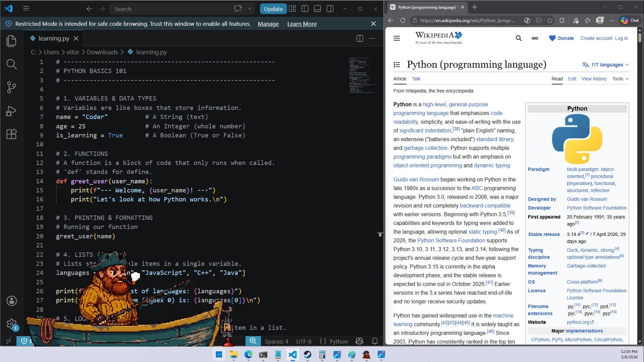Click VS Code title bar Search field
Image resolution: width=644 pixels, height=362 pixels.
click(171, 9)
